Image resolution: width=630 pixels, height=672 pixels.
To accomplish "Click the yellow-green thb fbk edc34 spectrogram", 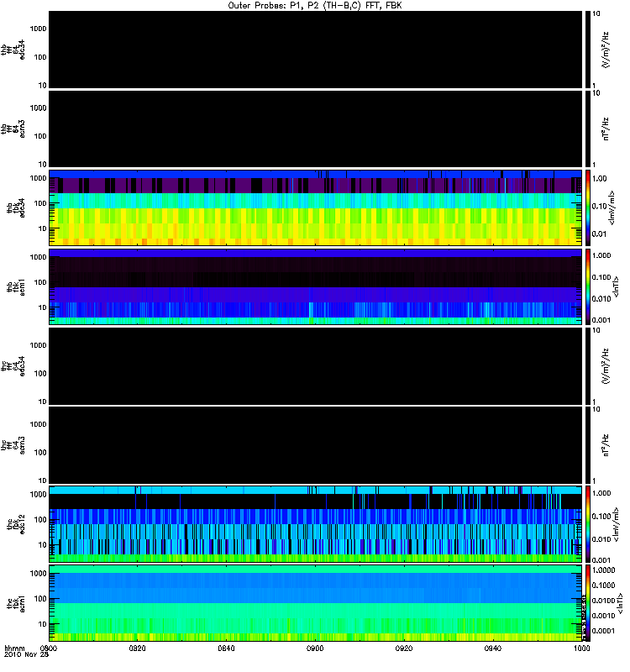I will (315, 207).
